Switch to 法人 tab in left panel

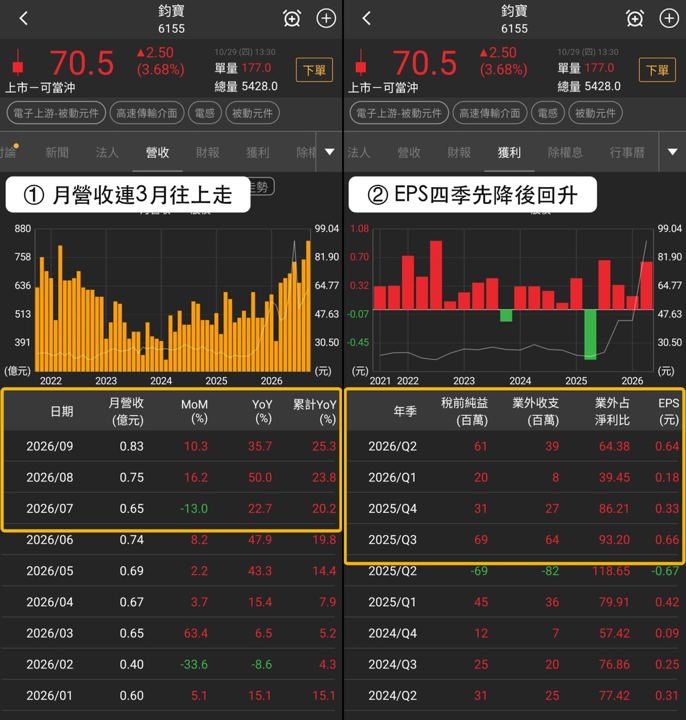click(107, 152)
